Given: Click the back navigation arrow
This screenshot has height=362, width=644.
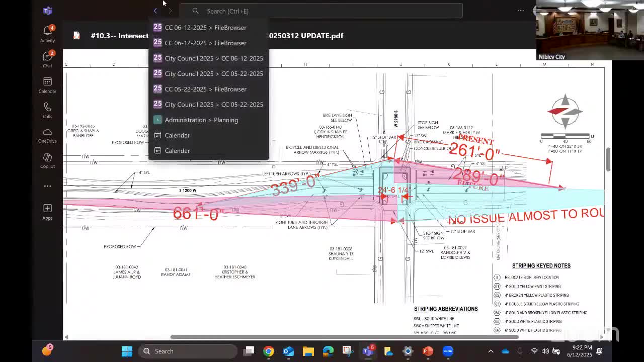Looking at the screenshot, I should (155, 11).
